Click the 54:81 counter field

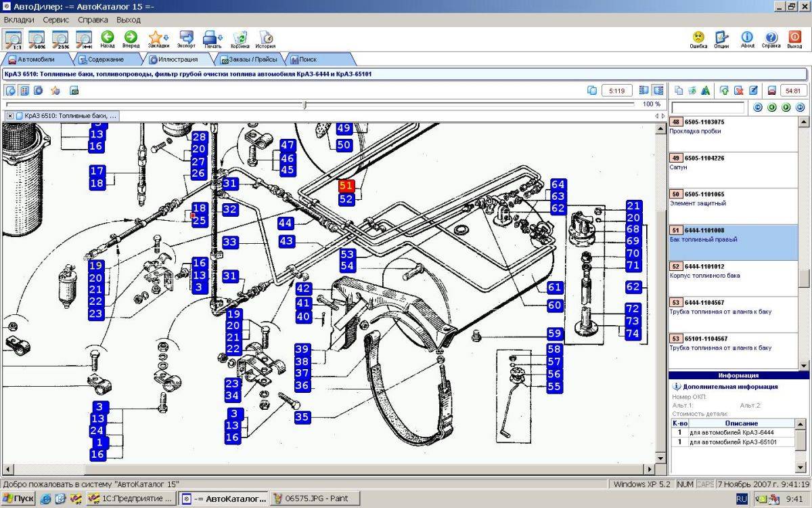tap(793, 90)
